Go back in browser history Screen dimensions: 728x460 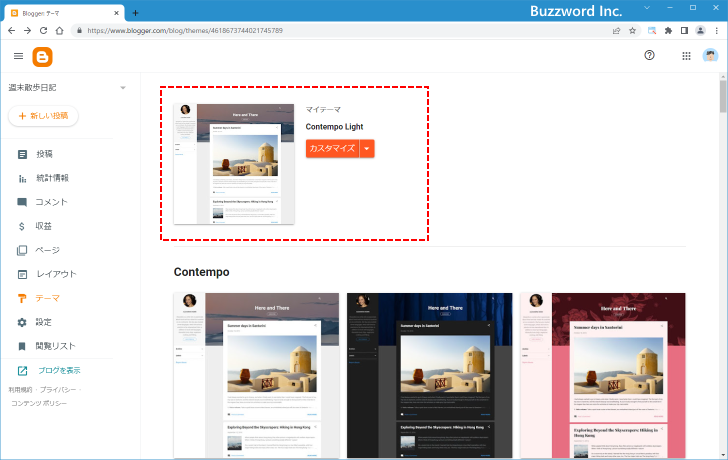(x=12, y=31)
